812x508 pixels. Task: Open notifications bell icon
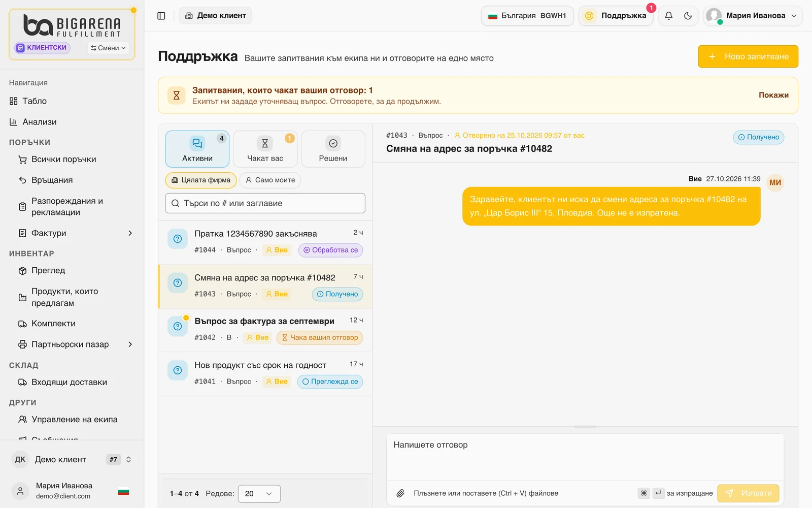(x=669, y=16)
